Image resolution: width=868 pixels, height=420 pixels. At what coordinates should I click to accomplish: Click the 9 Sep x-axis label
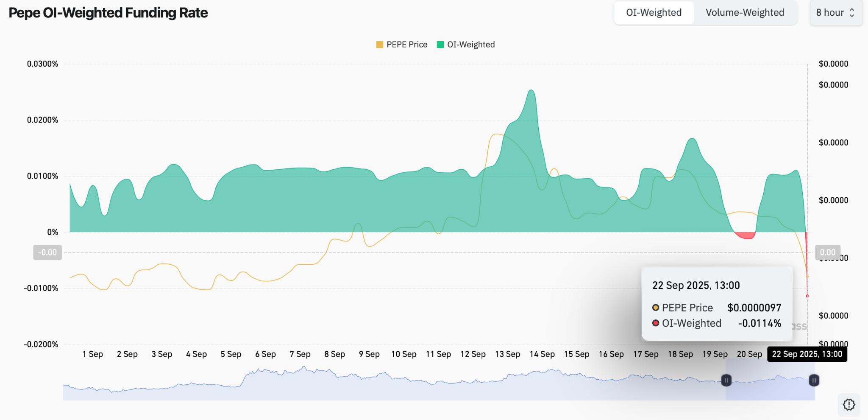[x=369, y=354]
